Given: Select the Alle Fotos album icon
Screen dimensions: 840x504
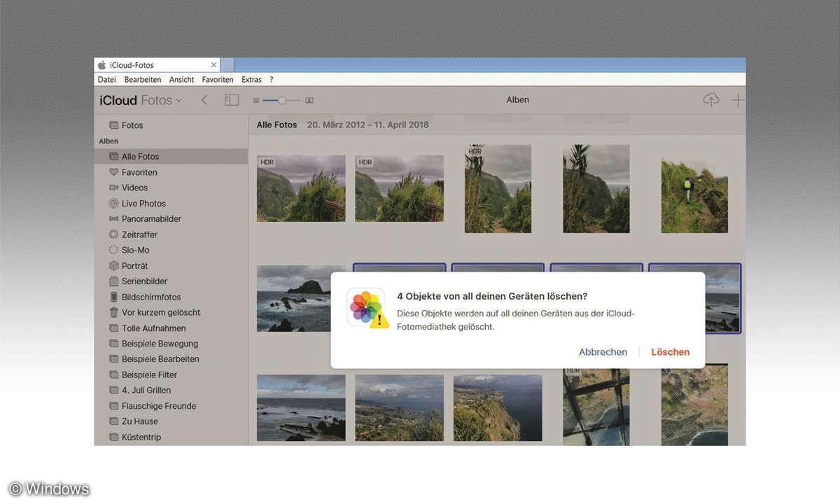Looking at the screenshot, I should [113, 157].
